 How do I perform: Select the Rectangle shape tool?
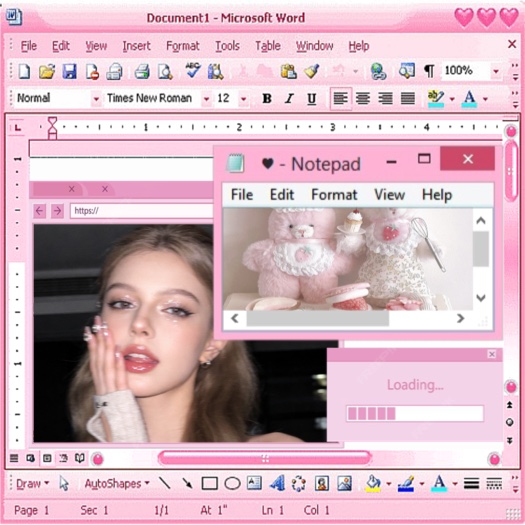coord(210,483)
